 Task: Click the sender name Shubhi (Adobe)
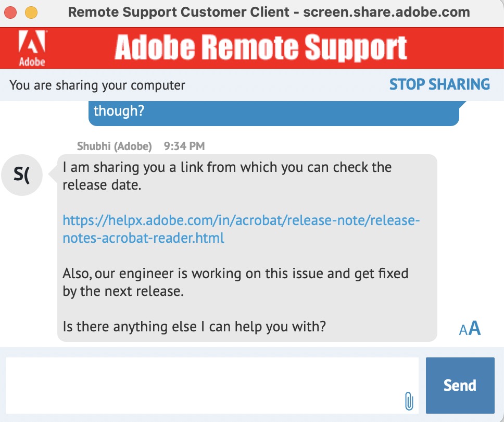115,146
